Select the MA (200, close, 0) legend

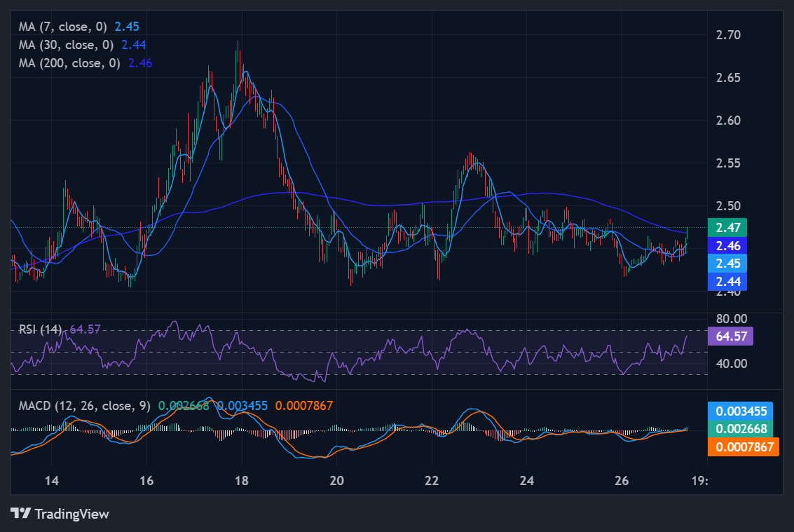pos(69,62)
